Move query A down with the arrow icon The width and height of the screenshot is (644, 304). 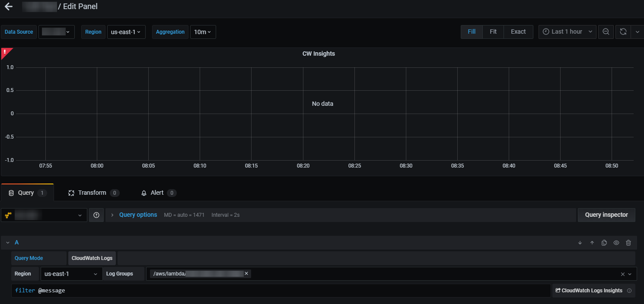[580, 242]
